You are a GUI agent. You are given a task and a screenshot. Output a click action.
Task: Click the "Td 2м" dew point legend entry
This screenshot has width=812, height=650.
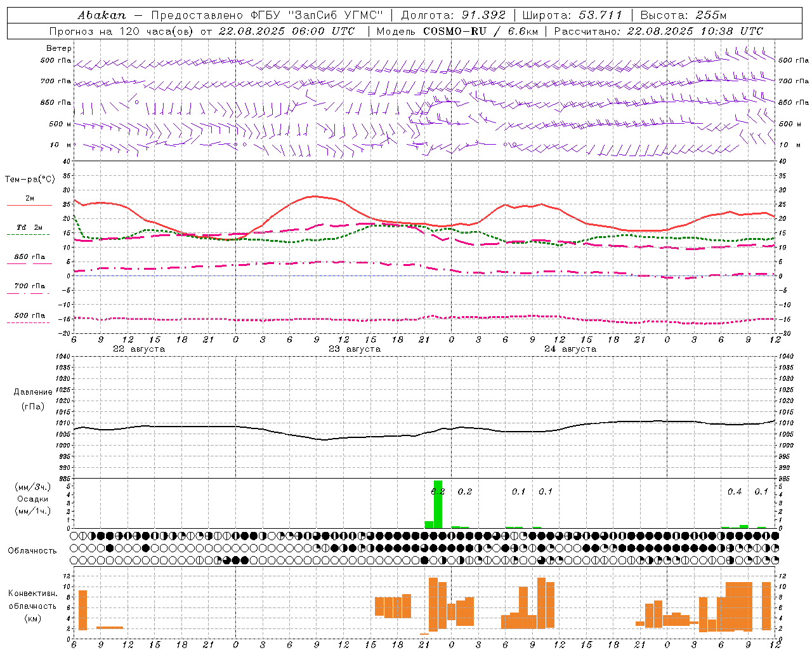29,227
